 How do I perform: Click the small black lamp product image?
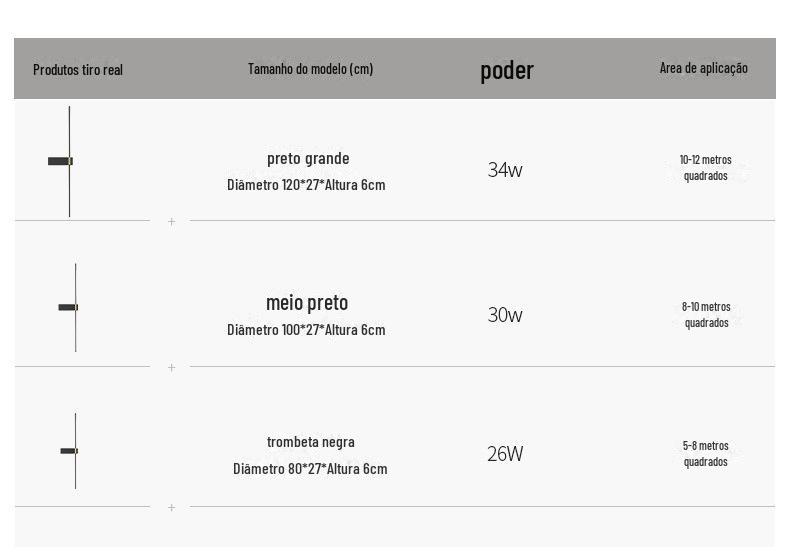click(x=71, y=451)
